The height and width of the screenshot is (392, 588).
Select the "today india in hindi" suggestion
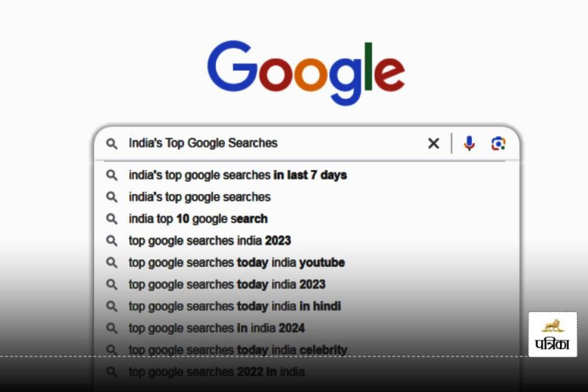click(x=234, y=306)
